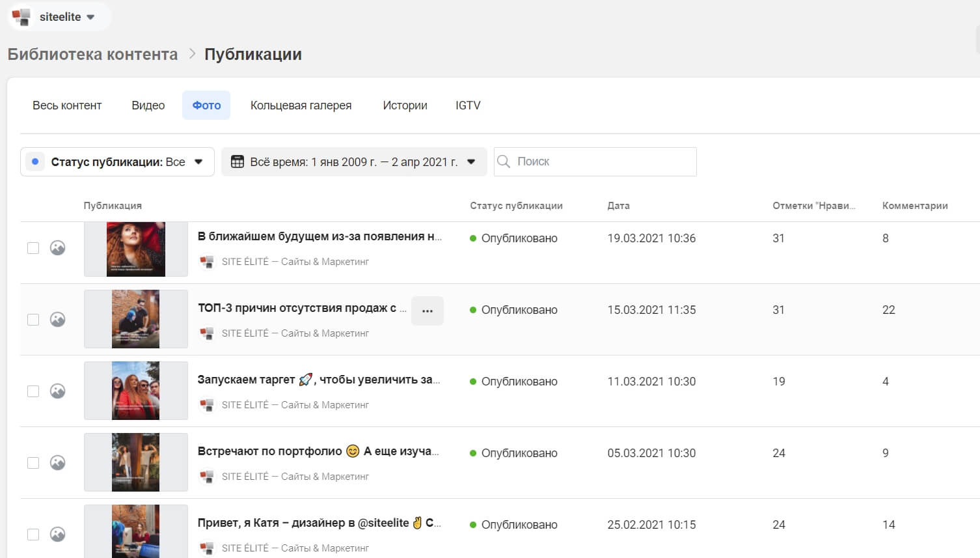The height and width of the screenshot is (558, 980).
Task: Click the Публикации breadcrumb heading
Action: (x=253, y=54)
